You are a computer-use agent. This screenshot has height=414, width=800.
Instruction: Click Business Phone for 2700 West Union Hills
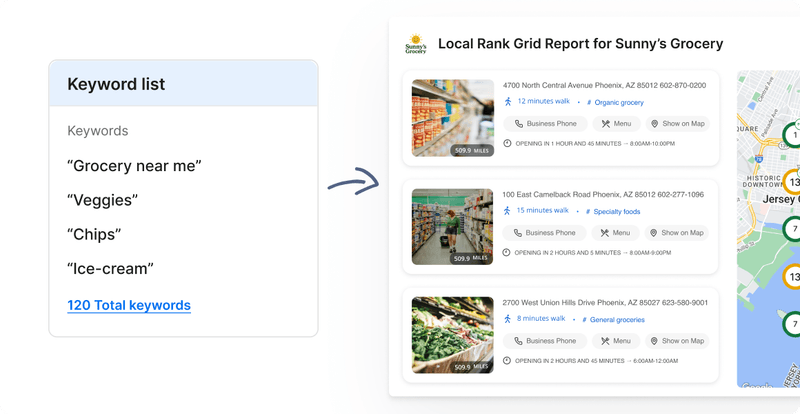click(x=545, y=341)
